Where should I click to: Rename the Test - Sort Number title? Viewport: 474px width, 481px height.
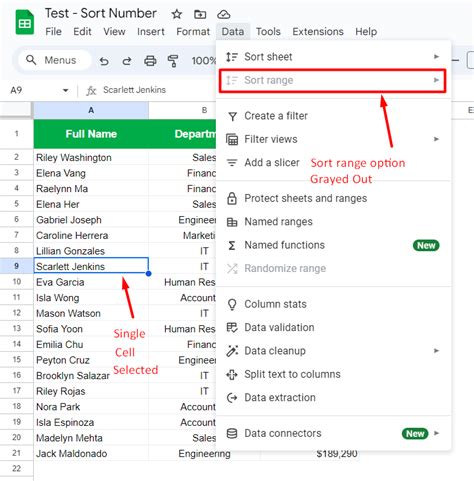(x=101, y=14)
